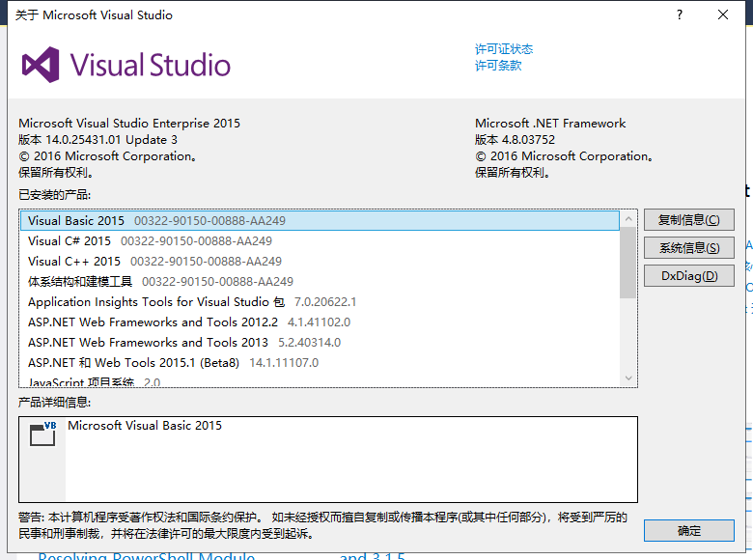Image resolution: width=753 pixels, height=560 pixels.
Task: Click Microsoft Visual Basic 2015 detail text
Action: [x=145, y=426]
